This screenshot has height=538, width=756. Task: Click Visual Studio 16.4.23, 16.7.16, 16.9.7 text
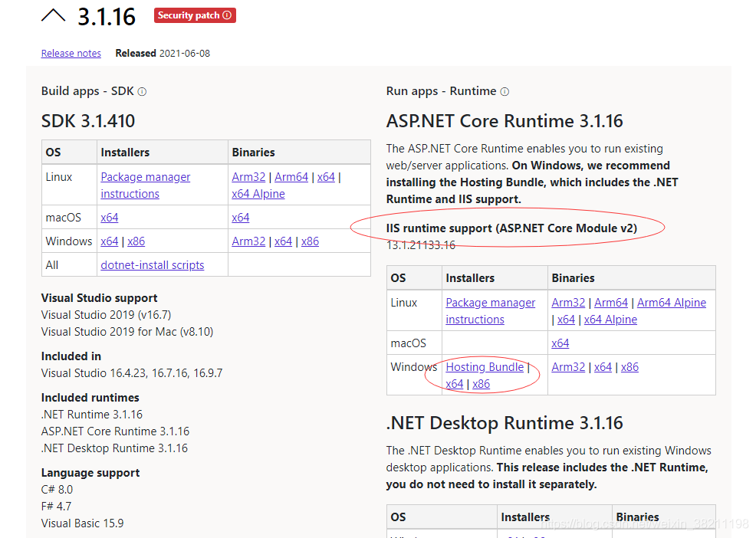tap(132, 373)
